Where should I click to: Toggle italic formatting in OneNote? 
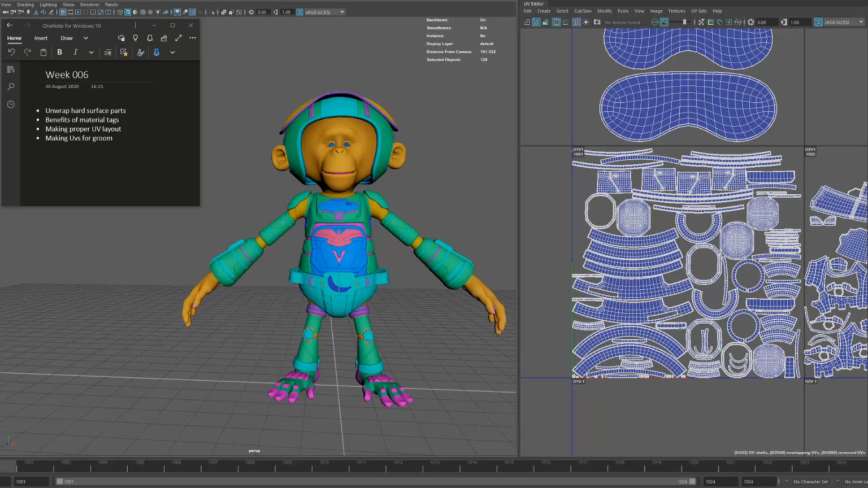tap(75, 52)
